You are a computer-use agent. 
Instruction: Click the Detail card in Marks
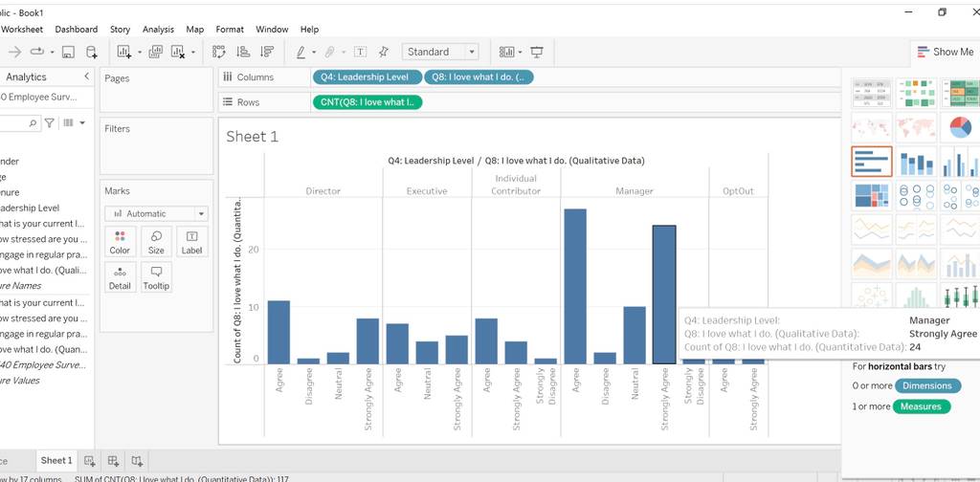pos(120,278)
